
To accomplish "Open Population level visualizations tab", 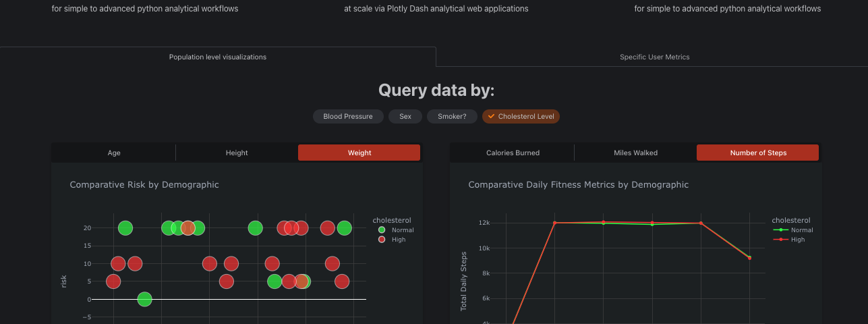I will [218, 57].
